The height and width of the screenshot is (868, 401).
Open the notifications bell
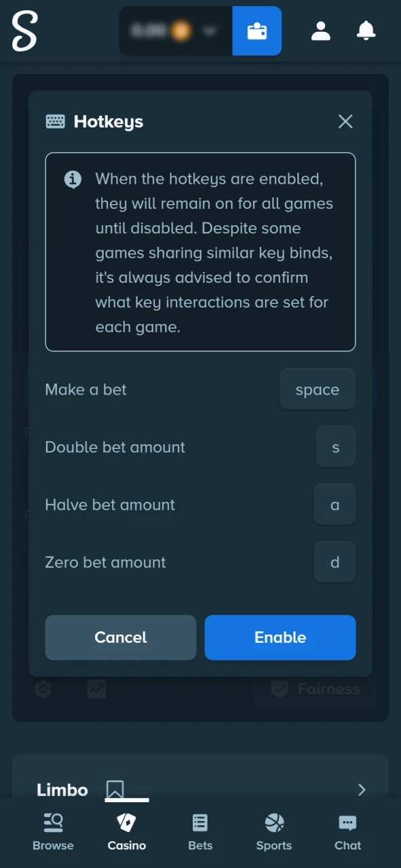366,31
